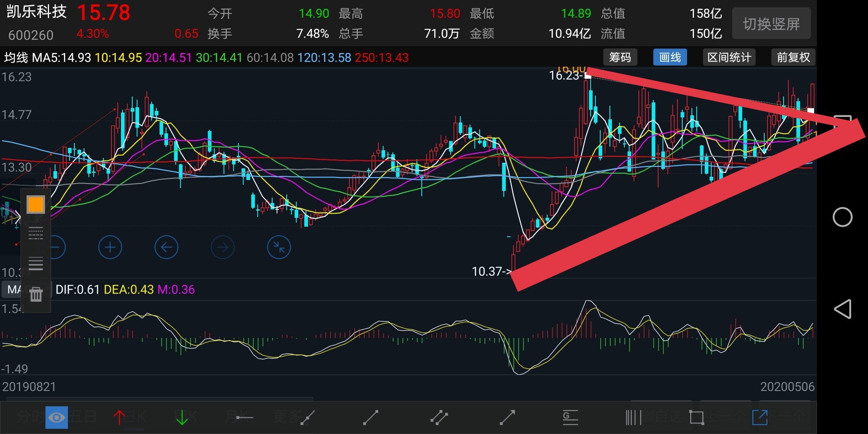Tap the blue share/export drawing icon
This screenshot has height=434, width=868.
tap(760, 418)
